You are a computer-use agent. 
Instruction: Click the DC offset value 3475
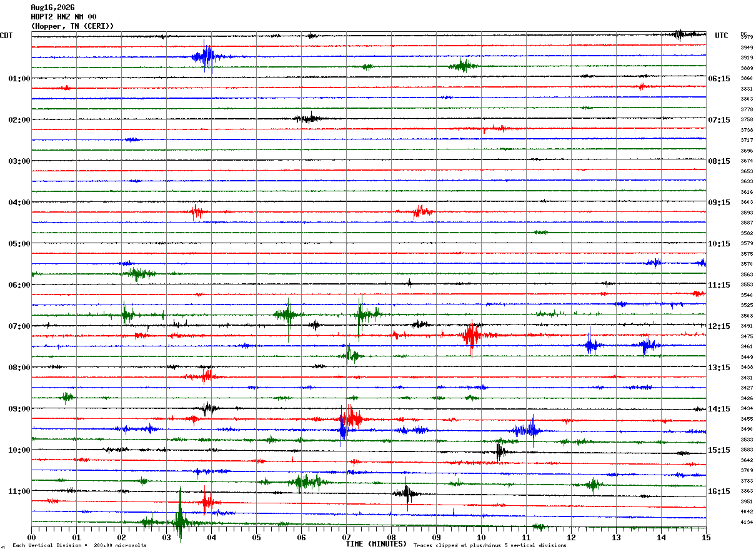[747, 336]
